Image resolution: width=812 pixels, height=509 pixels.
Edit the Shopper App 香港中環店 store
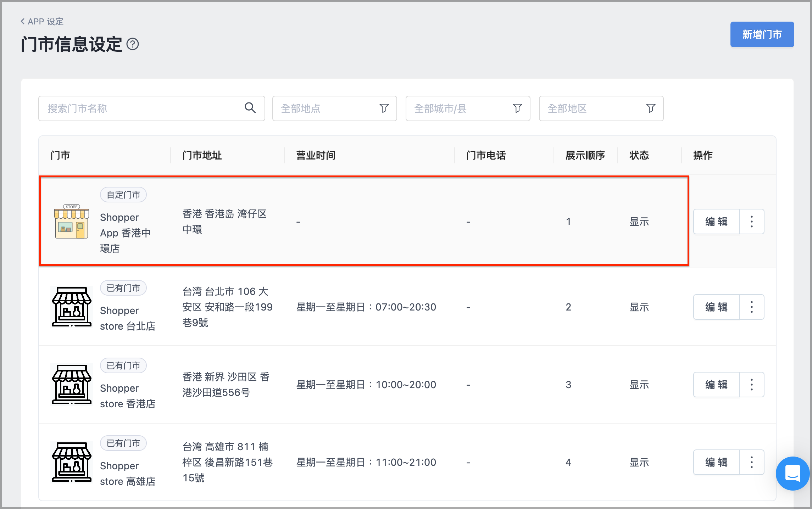tap(716, 222)
